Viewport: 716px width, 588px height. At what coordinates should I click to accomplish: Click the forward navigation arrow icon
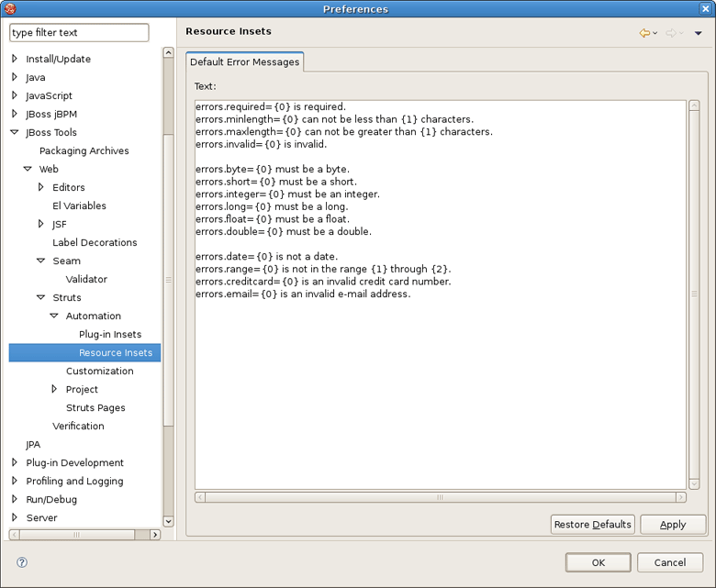point(671,33)
